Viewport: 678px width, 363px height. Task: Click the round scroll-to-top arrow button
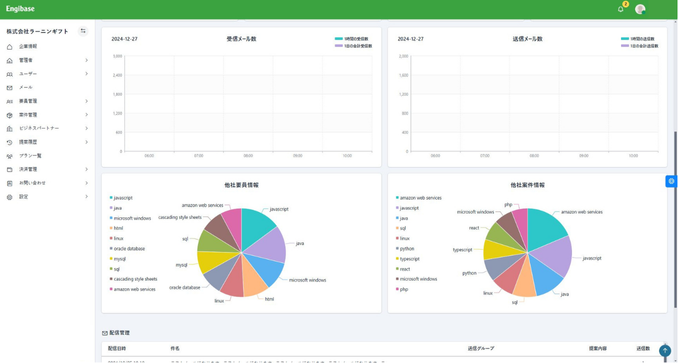tap(665, 350)
